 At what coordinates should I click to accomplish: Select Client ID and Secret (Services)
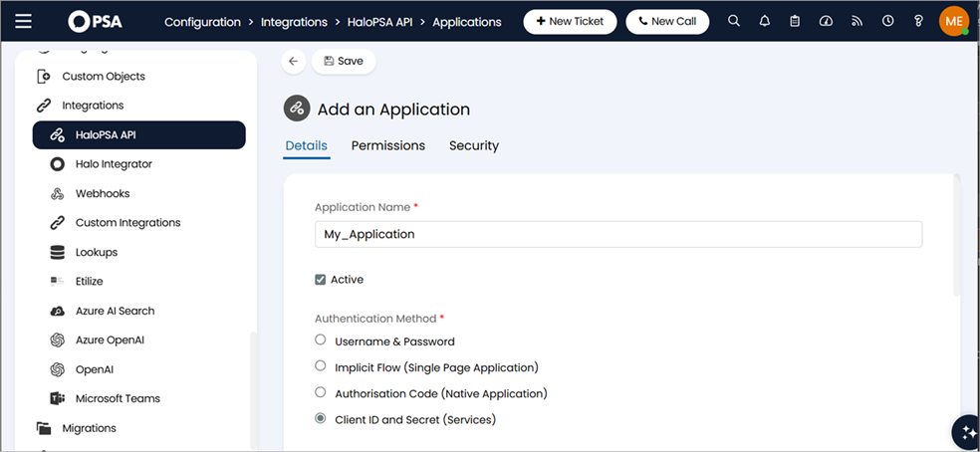click(320, 418)
